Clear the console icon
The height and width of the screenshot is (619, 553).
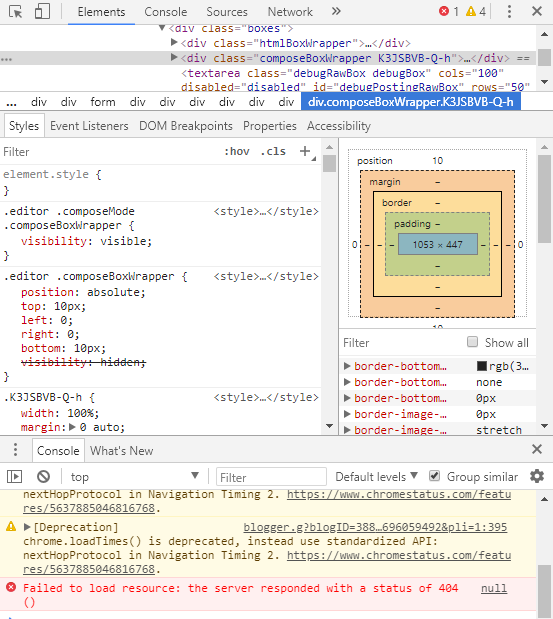[43, 476]
